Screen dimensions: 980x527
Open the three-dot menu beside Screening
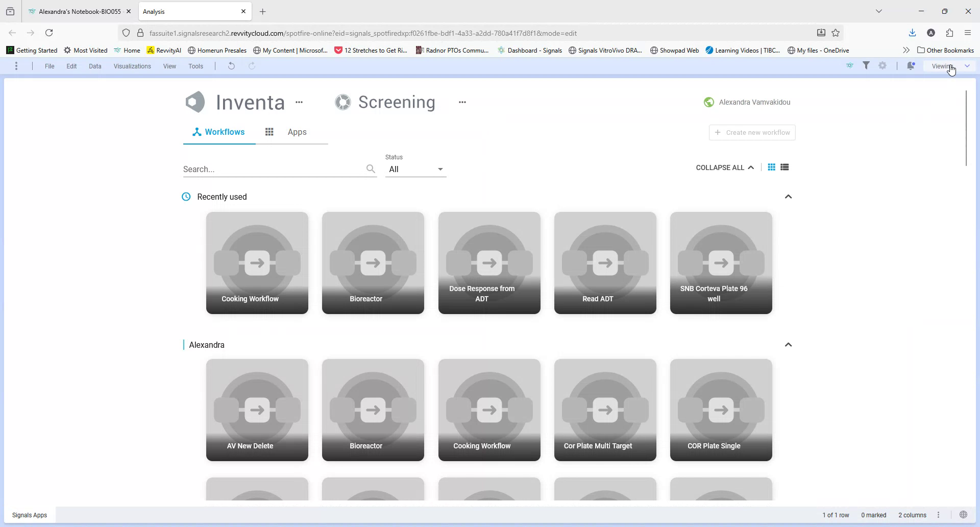coord(462,102)
